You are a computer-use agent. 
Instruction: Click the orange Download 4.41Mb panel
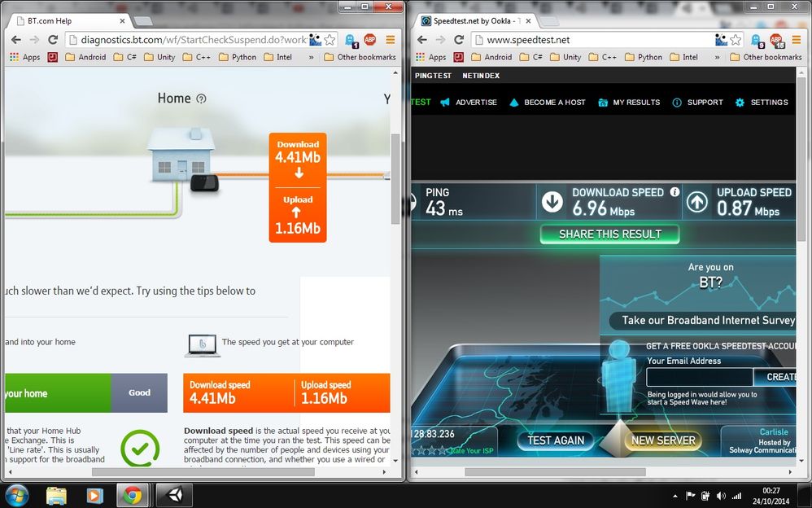tap(298, 187)
